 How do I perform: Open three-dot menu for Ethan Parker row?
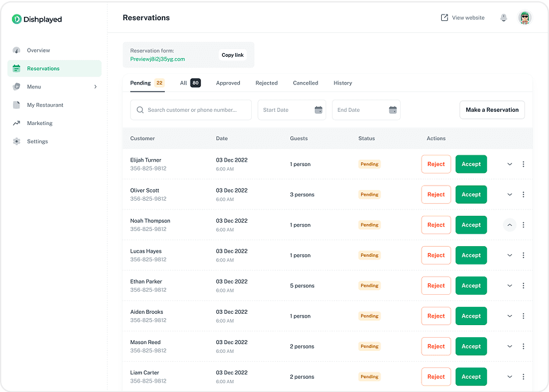coord(523,285)
